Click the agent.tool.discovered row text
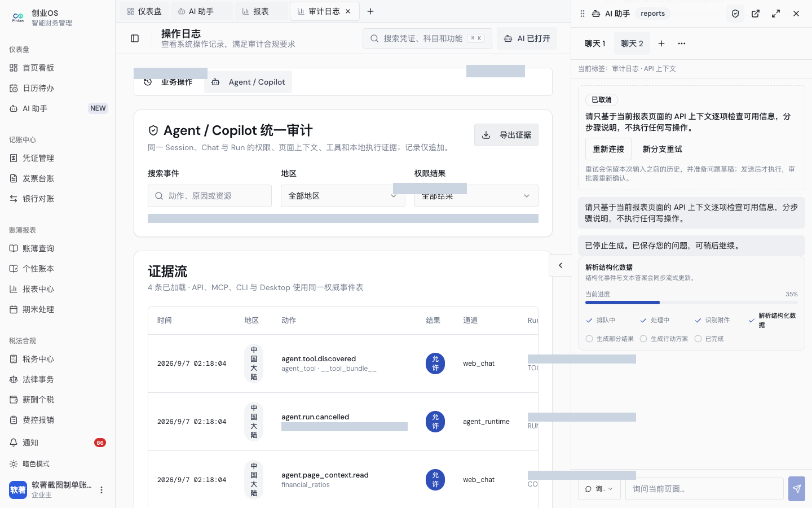 point(319,359)
